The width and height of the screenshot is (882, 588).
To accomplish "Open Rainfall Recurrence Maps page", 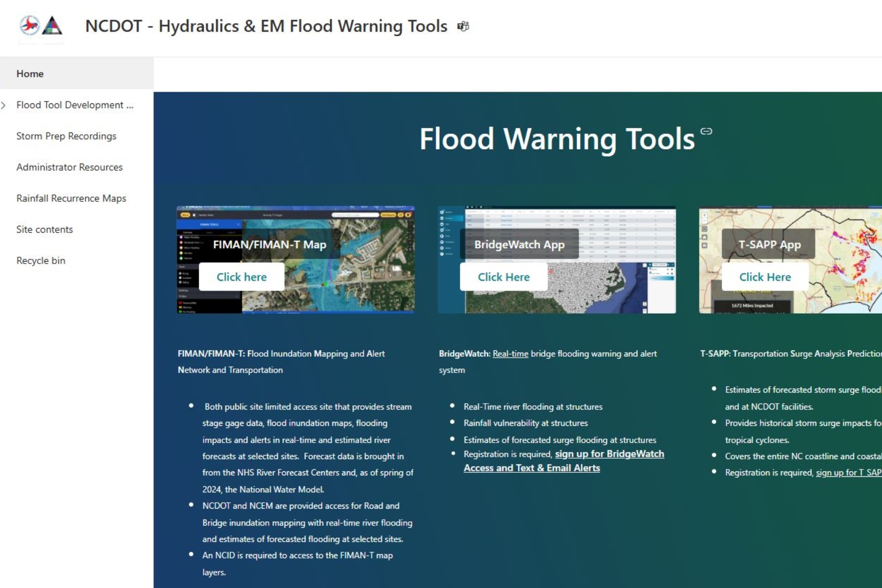I will (71, 198).
